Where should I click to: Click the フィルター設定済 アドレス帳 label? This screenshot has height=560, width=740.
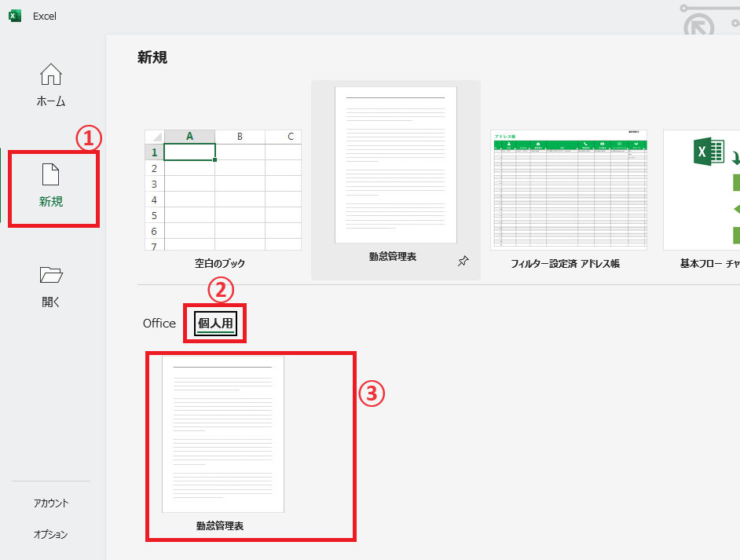point(565,263)
